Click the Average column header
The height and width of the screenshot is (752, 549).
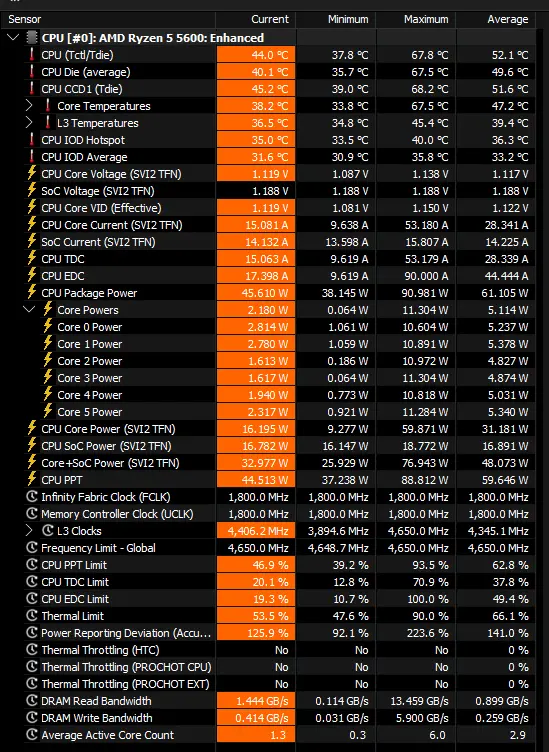point(508,19)
